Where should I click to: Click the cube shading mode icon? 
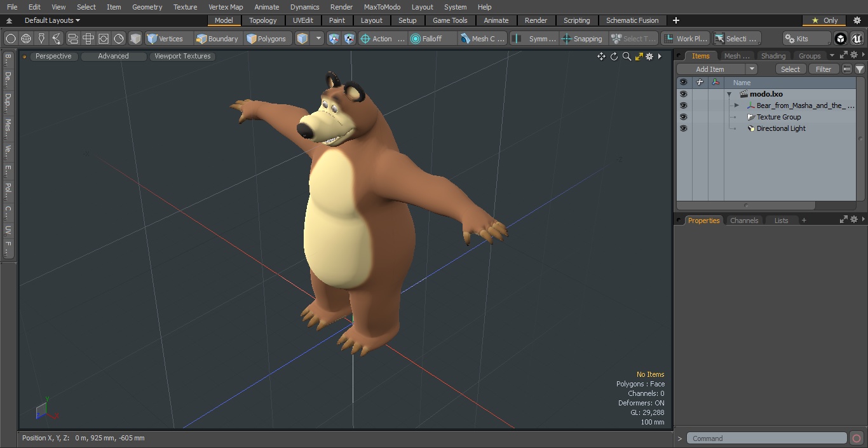[135, 39]
